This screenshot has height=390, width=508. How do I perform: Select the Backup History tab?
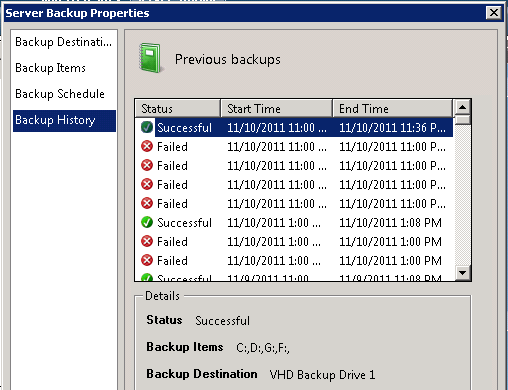click(x=64, y=120)
